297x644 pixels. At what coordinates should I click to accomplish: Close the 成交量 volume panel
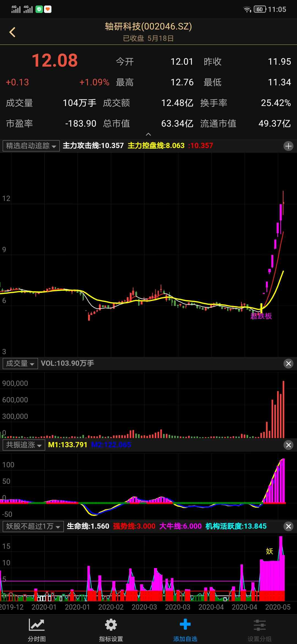coord(288,364)
